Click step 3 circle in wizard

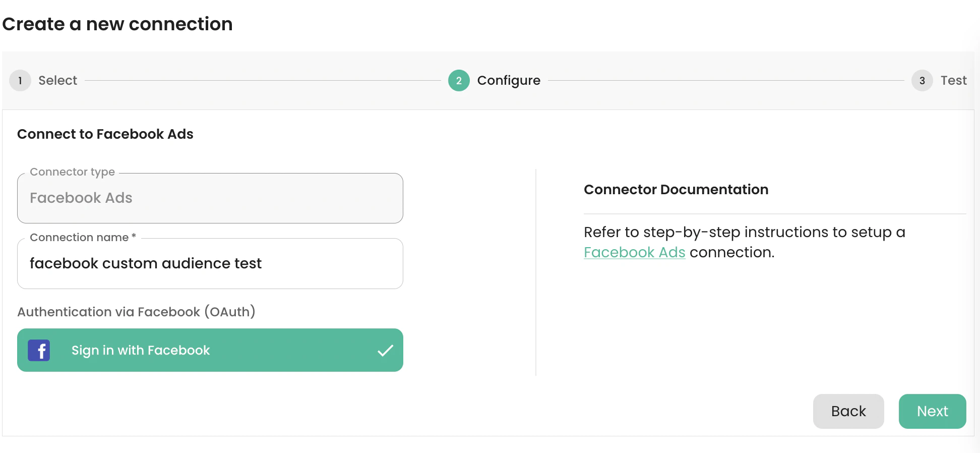(922, 80)
